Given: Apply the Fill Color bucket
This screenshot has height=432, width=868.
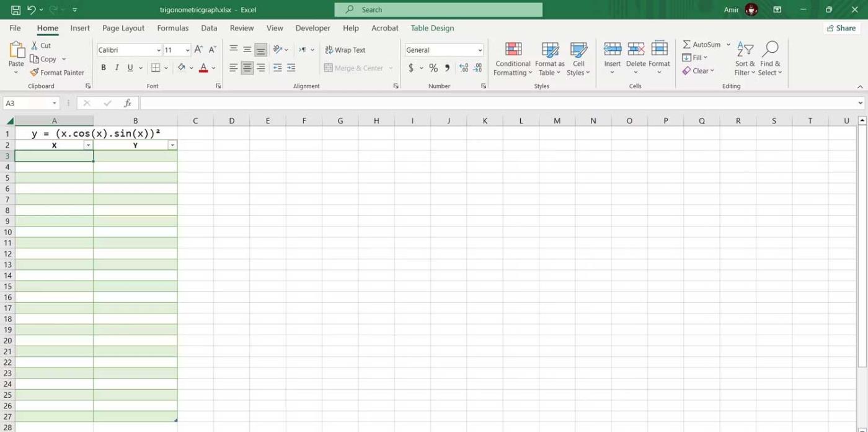Looking at the screenshot, I should pyautogui.click(x=181, y=68).
